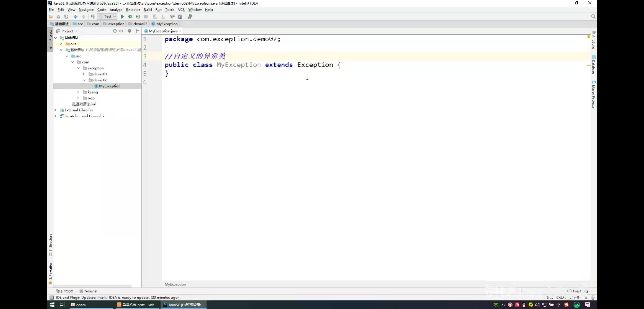Screen dimensions: 644x309
Task: Click Scroll from Source target icon
Action: [115, 31]
